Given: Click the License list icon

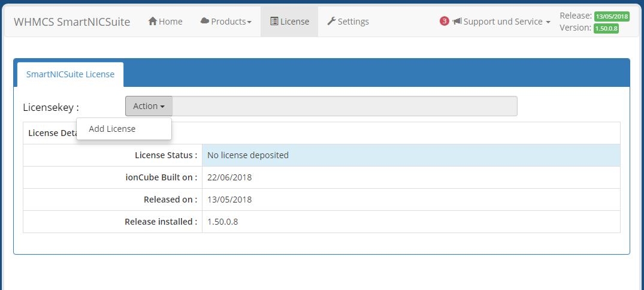Looking at the screenshot, I should click(x=274, y=22).
